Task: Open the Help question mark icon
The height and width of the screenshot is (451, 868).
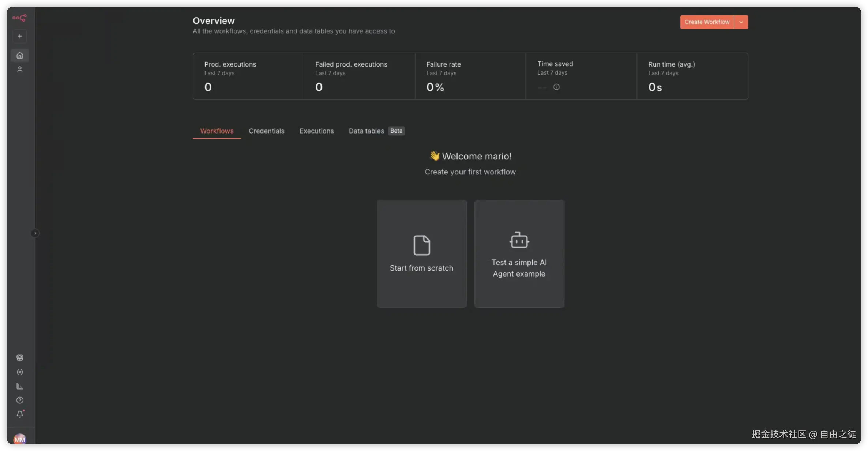Action: click(x=20, y=400)
